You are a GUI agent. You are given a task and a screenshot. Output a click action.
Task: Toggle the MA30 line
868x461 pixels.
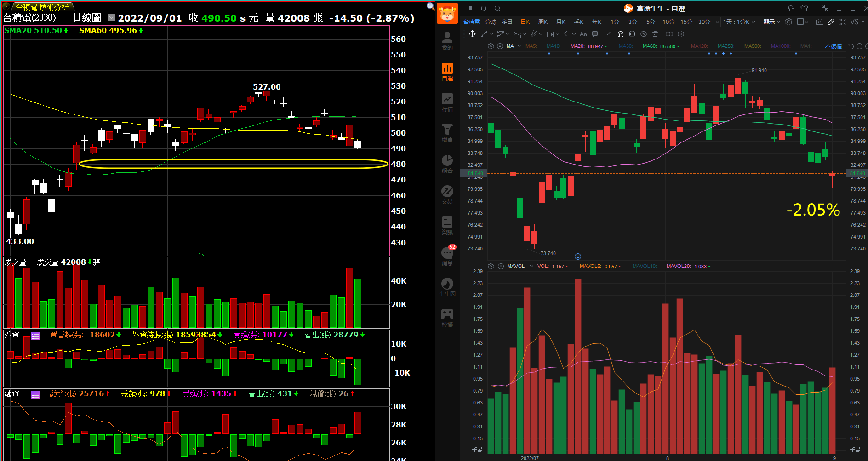pos(626,46)
